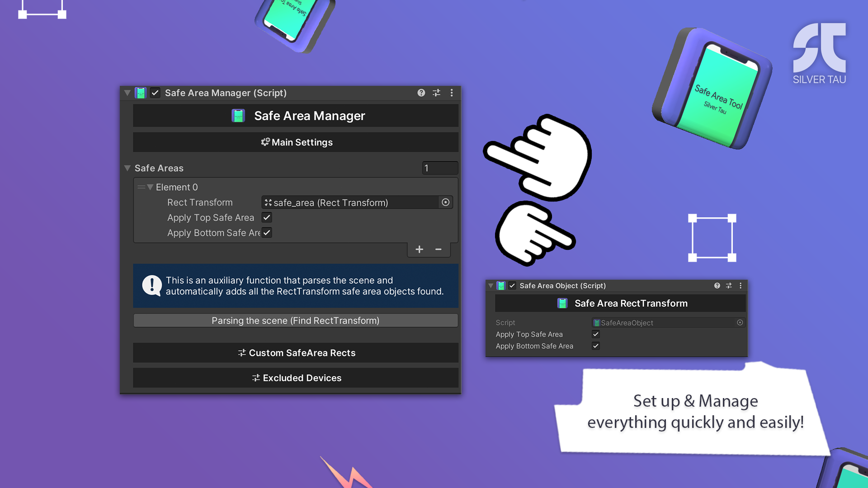The height and width of the screenshot is (488, 868).
Task: Open the SafeAreaObject script object picker
Action: point(740,323)
